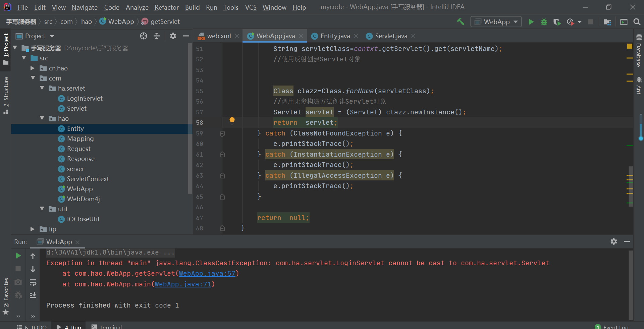Click the down arrow for the next stack trace
Screen dimensions: 644x329
pyautogui.click(x=33, y=269)
